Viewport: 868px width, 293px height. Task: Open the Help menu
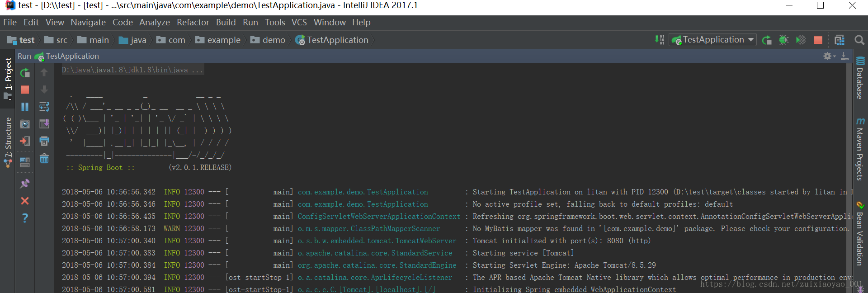361,22
